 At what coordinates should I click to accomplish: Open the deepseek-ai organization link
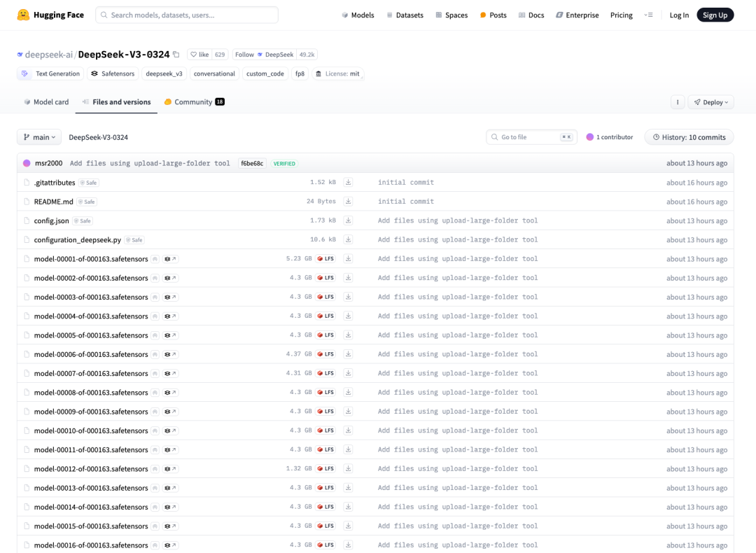click(x=49, y=55)
